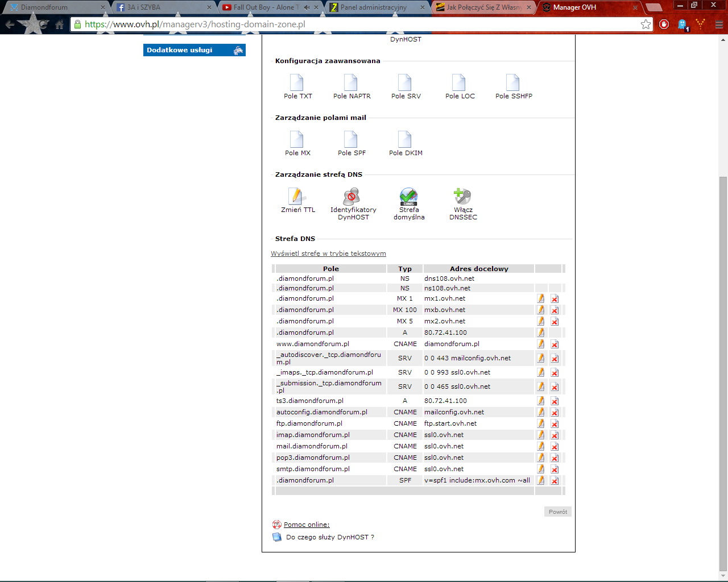Edit the pop3.diamondforum.pl record
The width and height of the screenshot is (728, 582).
[541, 458]
